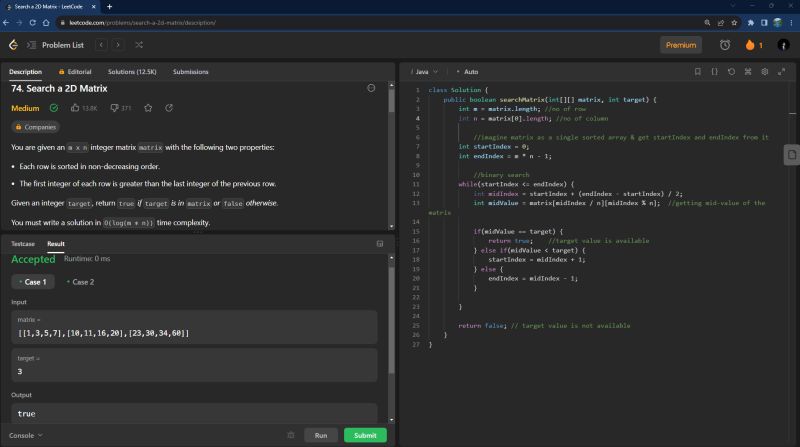Format code with the curly braces icon

pyautogui.click(x=715, y=72)
